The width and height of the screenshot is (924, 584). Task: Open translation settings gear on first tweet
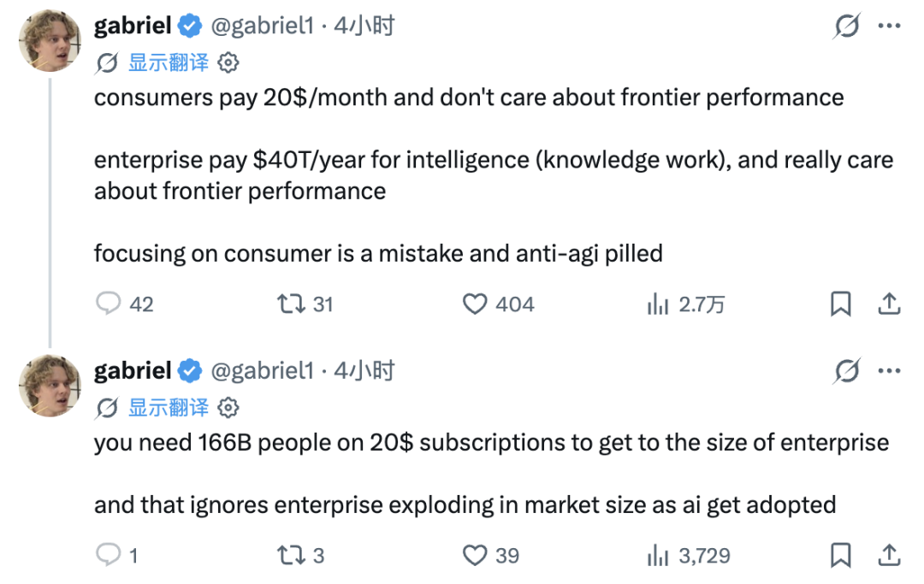click(228, 62)
